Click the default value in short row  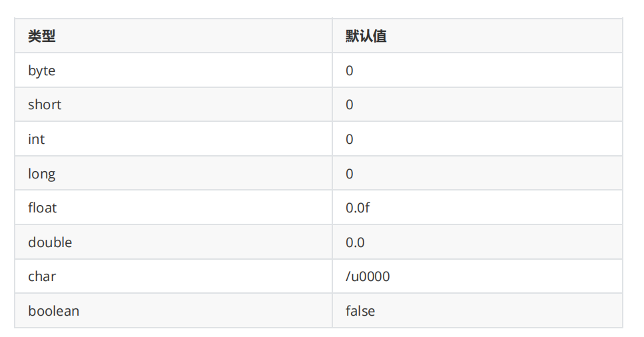pyautogui.click(x=350, y=105)
